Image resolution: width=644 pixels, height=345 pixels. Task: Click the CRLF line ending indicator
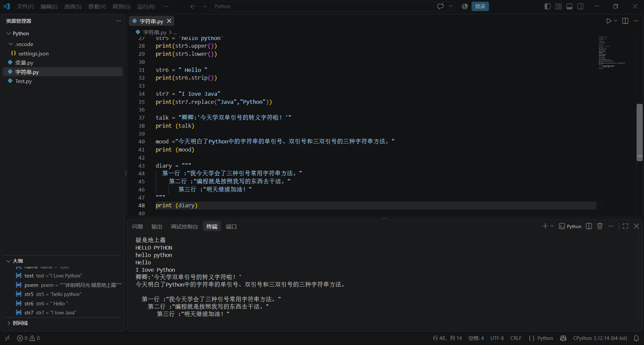tap(516, 338)
